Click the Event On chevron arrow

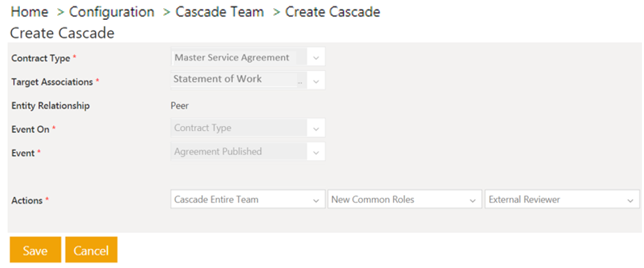tap(316, 128)
